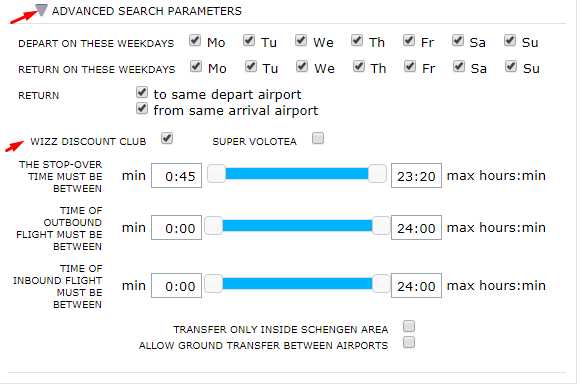
Task: Uncheck Friday in depart weekdays
Action: coord(409,40)
